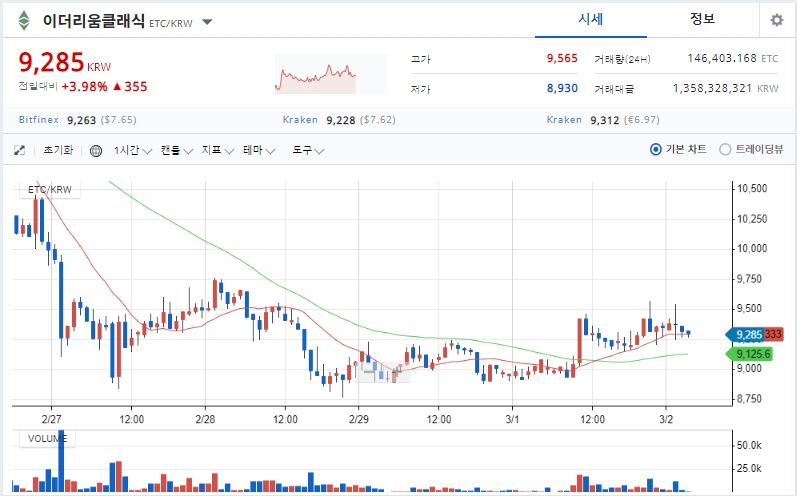Click the 9,565 high price value

[x=562, y=58]
